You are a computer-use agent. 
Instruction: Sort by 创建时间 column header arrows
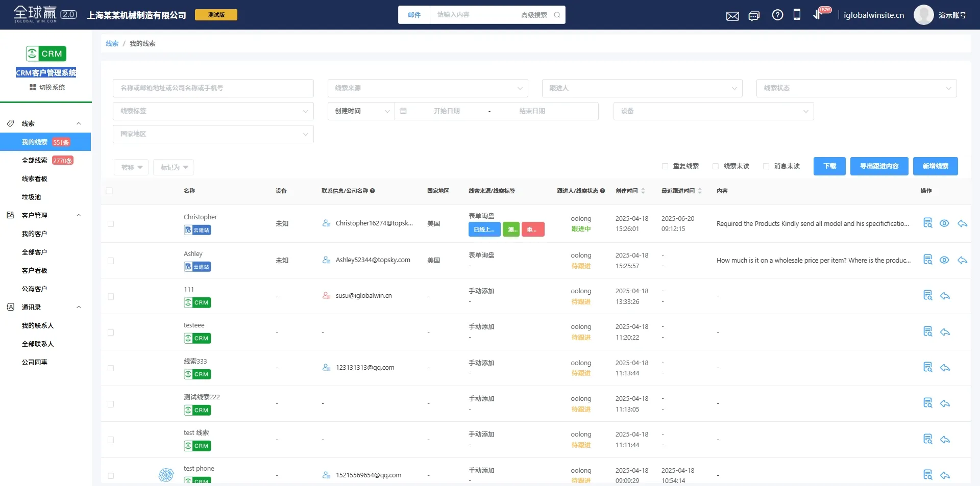coord(643,191)
